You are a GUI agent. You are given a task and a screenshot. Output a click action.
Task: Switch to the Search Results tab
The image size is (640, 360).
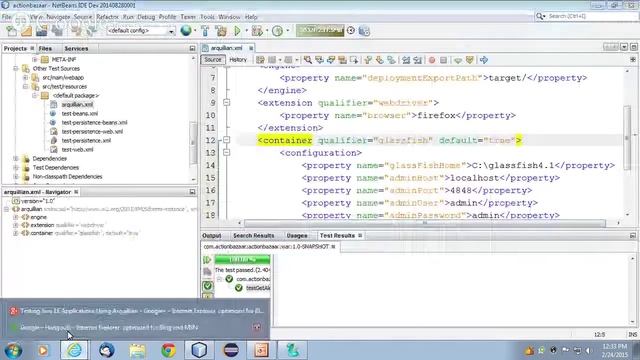tap(253, 236)
